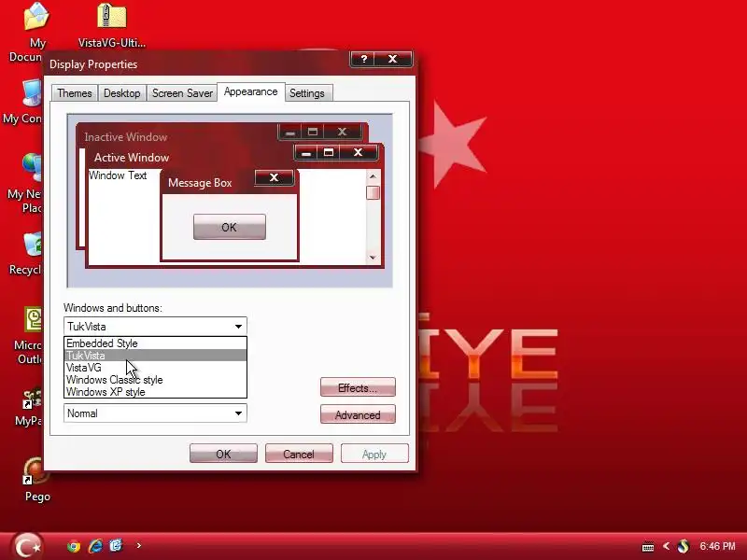Click preview scrollbar up arrow
The width and height of the screenshot is (747, 560).
pyautogui.click(x=373, y=176)
